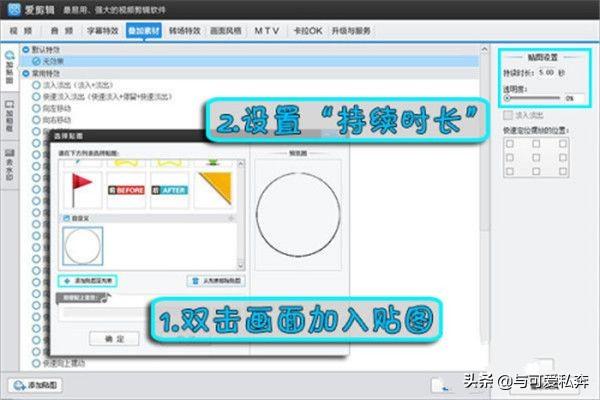Open the 加相框 side panel icon
600x400 pixels.
(9, 115)
